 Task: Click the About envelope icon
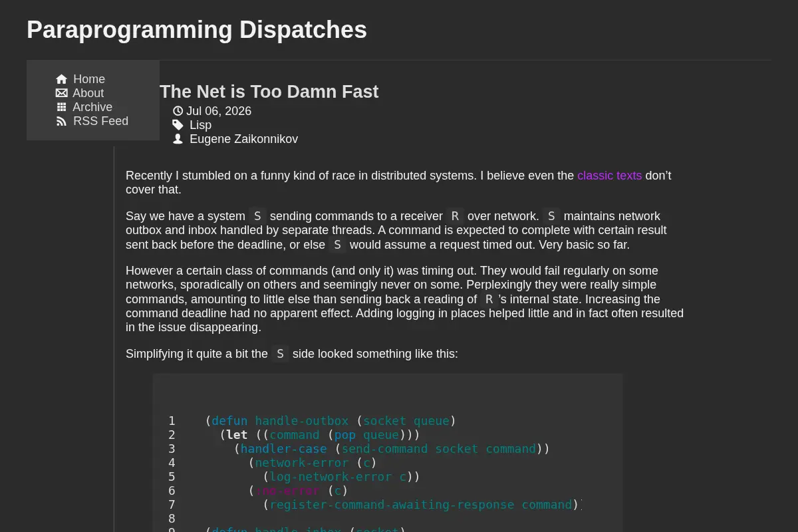[61, 93]
